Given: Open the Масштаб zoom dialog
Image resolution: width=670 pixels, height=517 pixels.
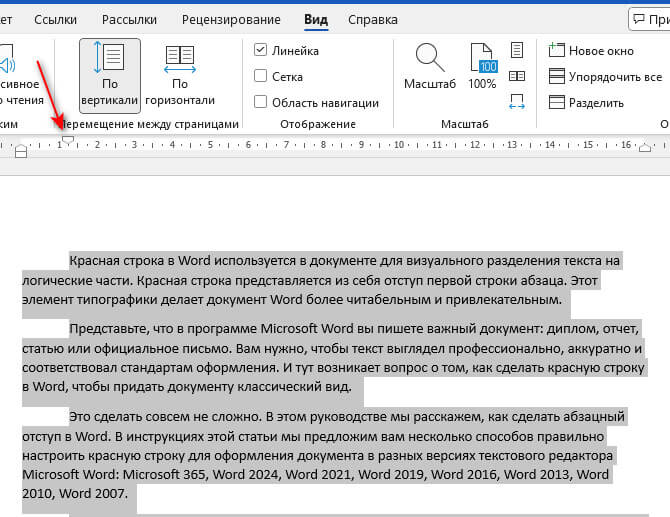Looking at the screenshot, I should click(x=430, y=67).
